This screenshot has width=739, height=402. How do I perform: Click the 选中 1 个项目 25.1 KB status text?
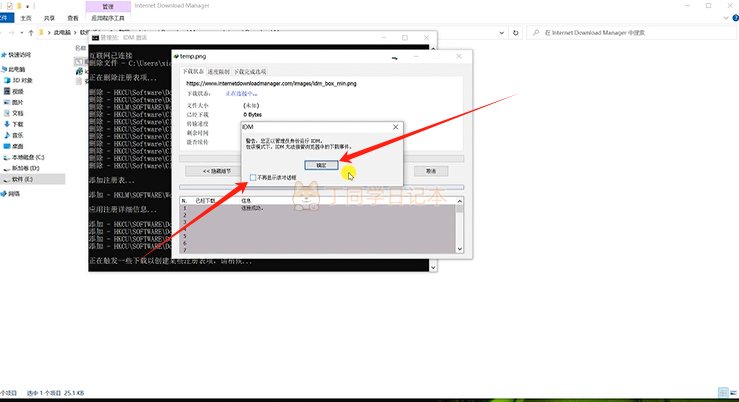(x=55, y=393)
